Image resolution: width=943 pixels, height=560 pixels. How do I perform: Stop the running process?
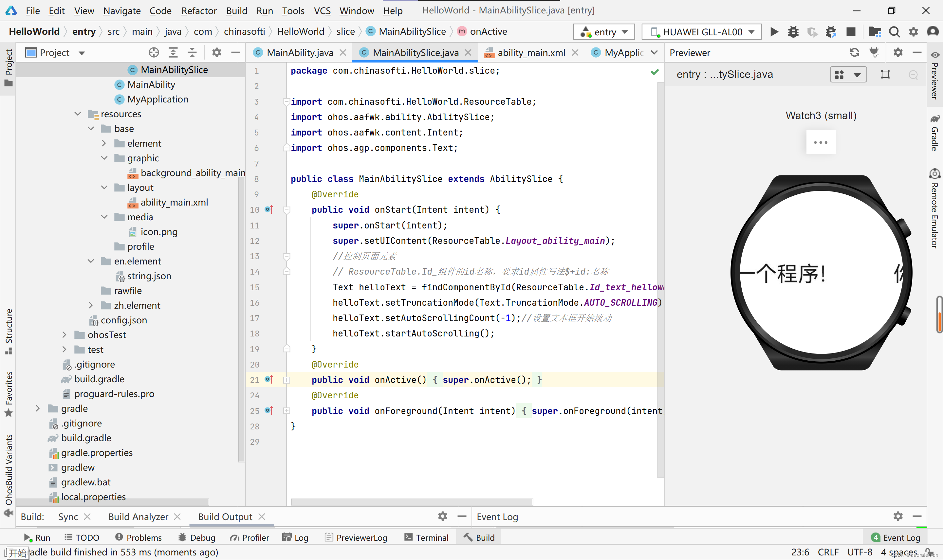851,32
